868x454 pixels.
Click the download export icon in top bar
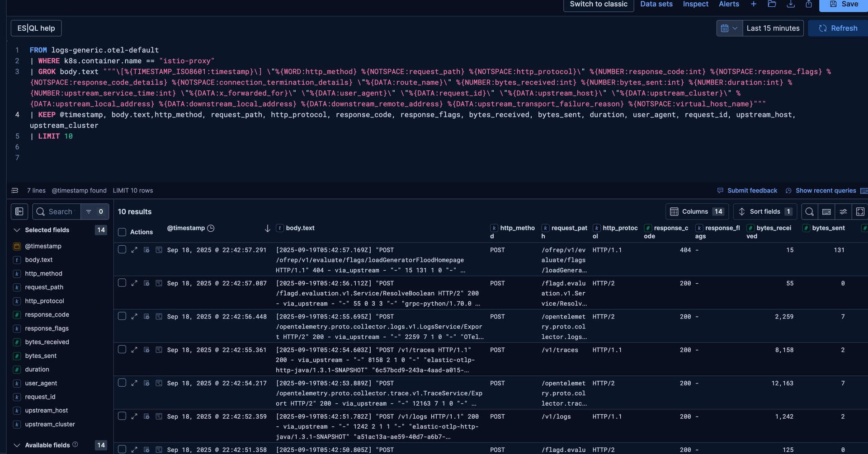tap(791, 4)
